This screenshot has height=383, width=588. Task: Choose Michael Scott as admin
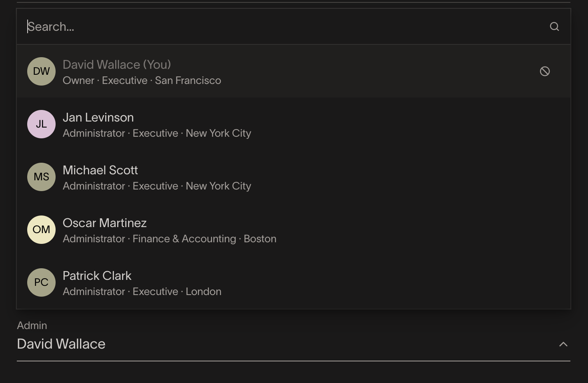[x=294, y=177]
